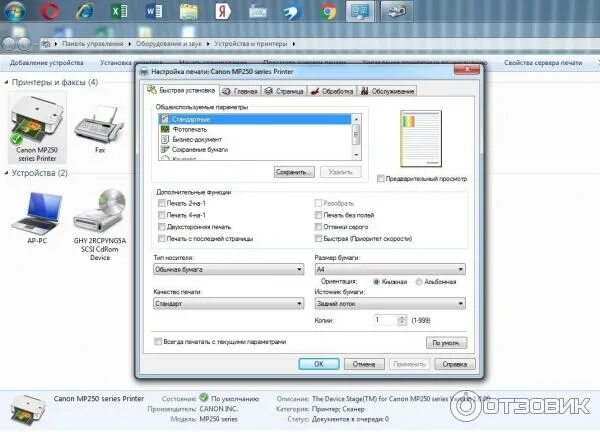This screenshot has width=600, height=432.
Task: Switch to the Effects tab
Action: (x=332, y=91)
